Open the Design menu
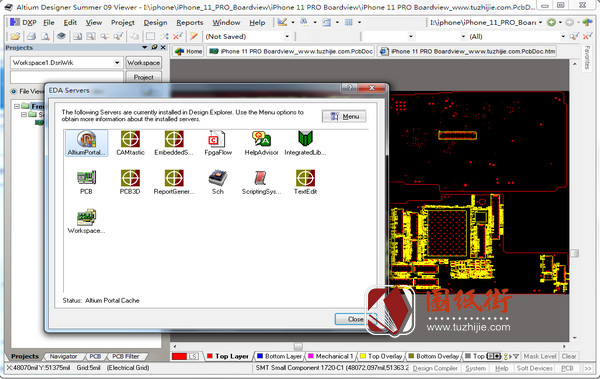 [155, 23]
